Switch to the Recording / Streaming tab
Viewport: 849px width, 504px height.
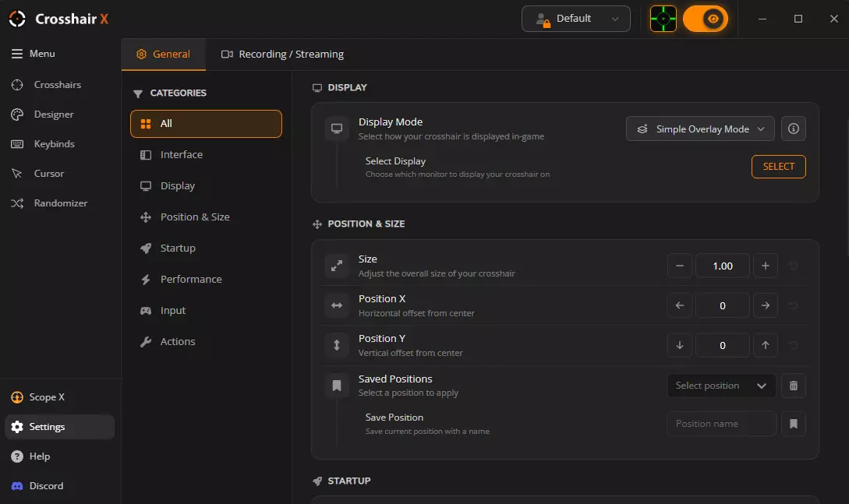point(282,55)
